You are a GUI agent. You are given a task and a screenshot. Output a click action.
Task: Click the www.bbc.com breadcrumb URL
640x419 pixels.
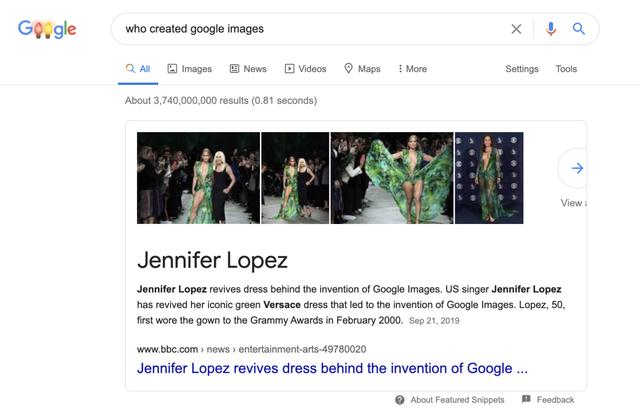[x=251, y=349]
